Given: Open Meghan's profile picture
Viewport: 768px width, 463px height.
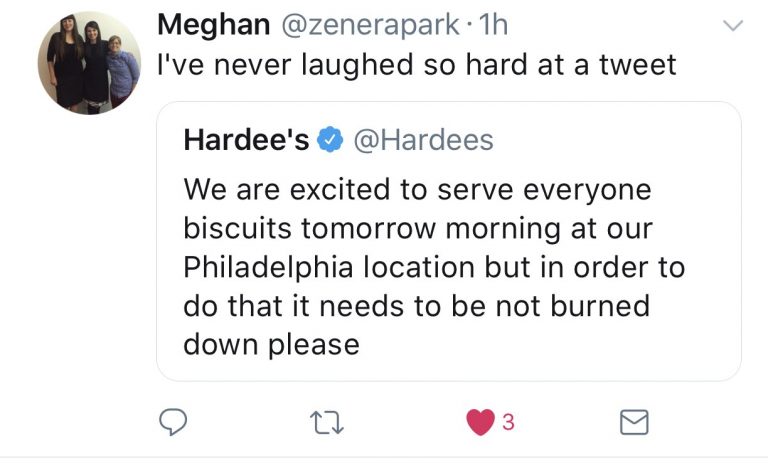Looking at the screenshot, I should click(89, 63).
